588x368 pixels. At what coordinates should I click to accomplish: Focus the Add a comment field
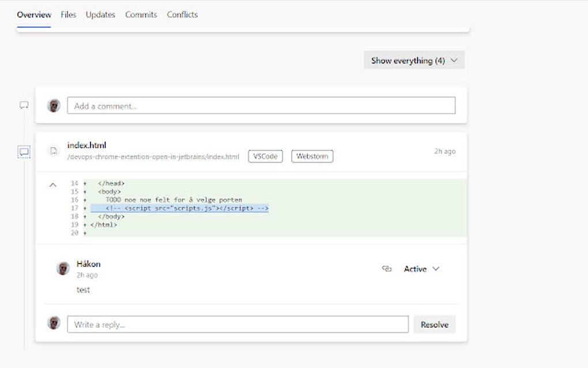click(261, 106)
